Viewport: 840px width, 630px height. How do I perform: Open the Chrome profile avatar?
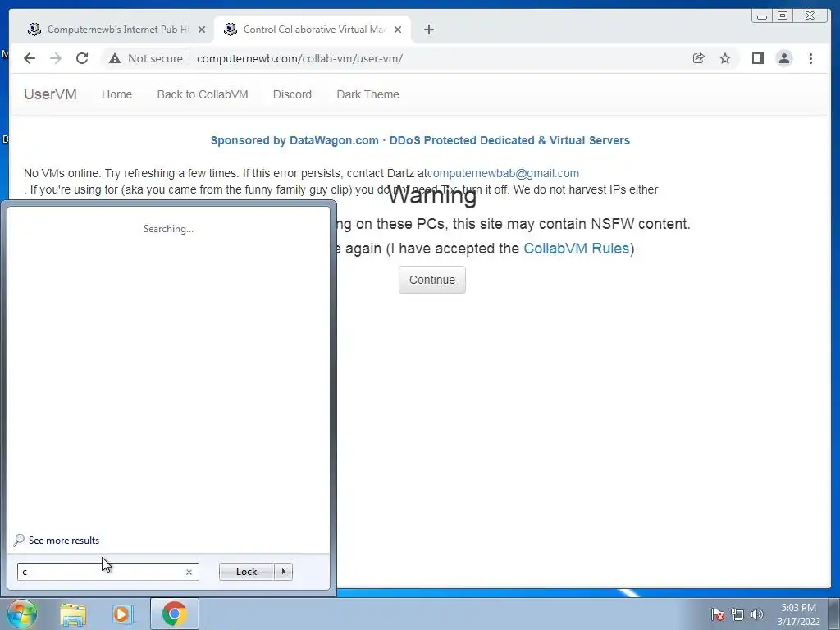783,58
